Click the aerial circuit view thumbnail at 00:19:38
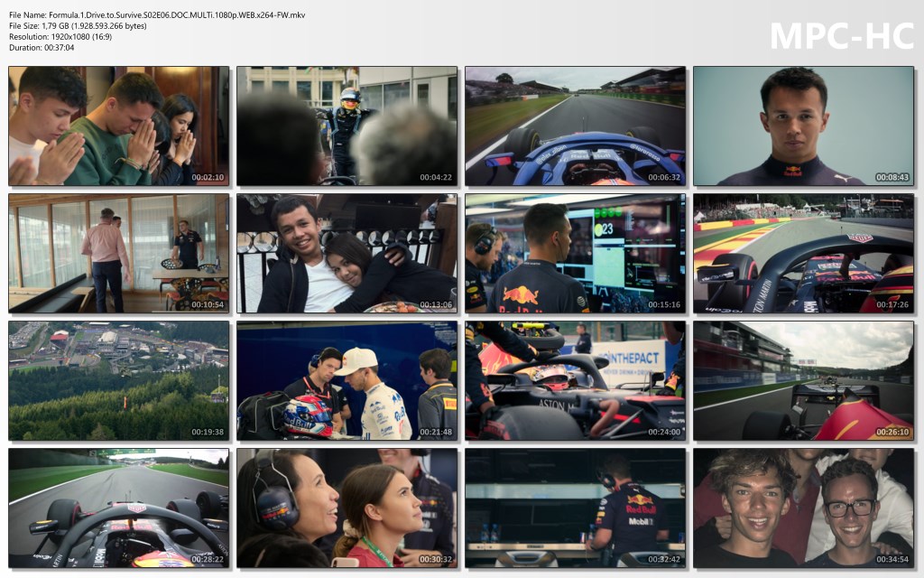 pyautogui.click(x=119, y=380)
